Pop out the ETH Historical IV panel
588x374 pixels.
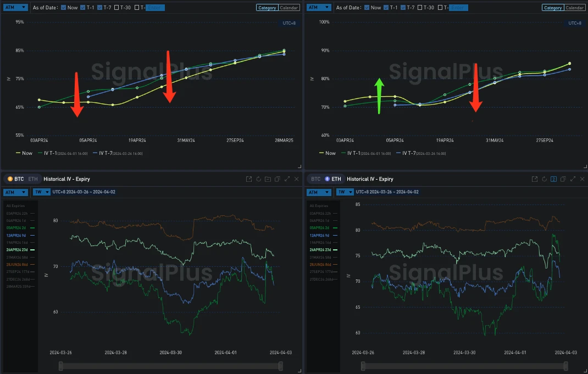(x=536, y=179)
